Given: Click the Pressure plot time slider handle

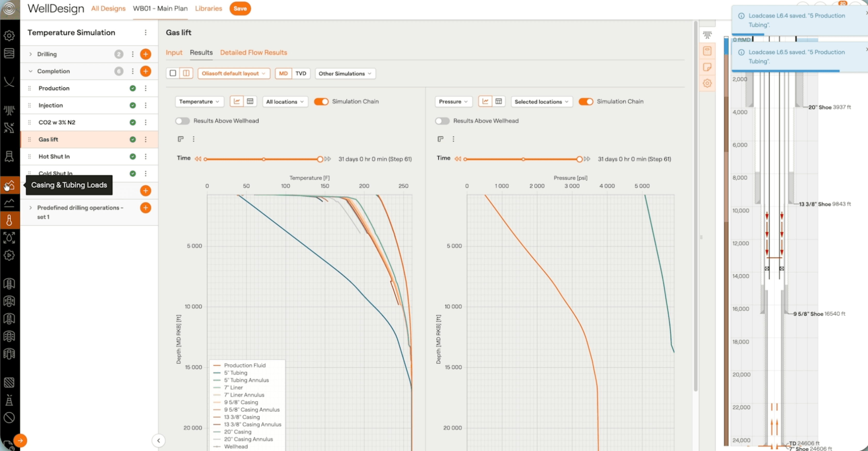Looking at the screenshot, I should pyautogui.click(x=579, y=159).
